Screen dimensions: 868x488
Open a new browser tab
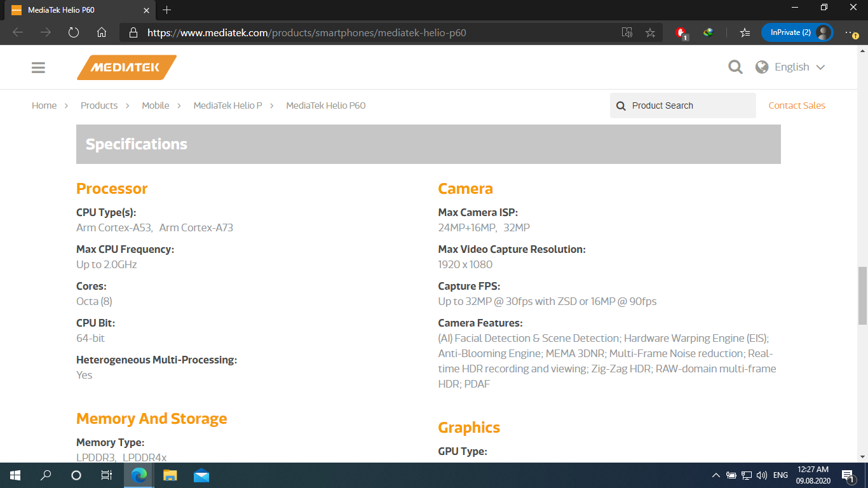[x=167, y=10]
